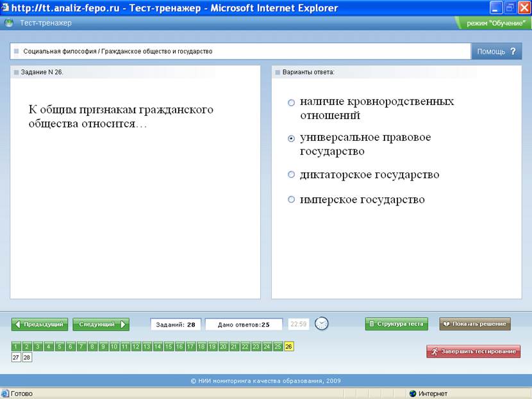Click the Тест-тренажер globe icon

pyautogui.click(x=9, y=23)
